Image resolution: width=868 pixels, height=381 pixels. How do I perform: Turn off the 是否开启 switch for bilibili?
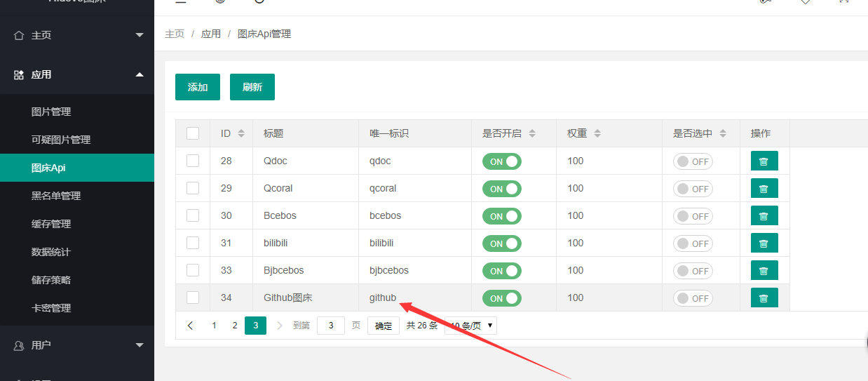click(x=502, y=243)
